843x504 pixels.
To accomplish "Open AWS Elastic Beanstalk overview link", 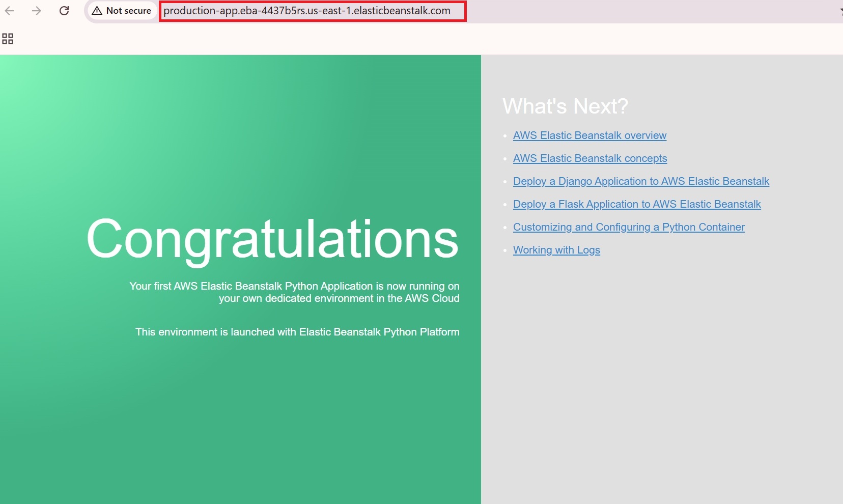I will (589, 135).
